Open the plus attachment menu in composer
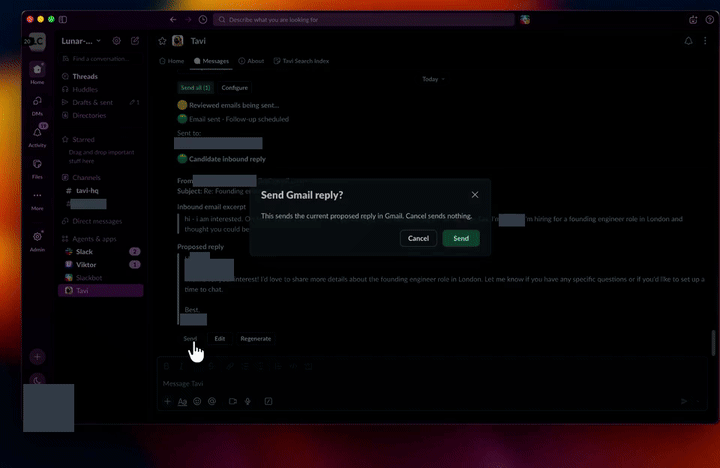This screenshot has height=468, width=720. [168, 401]
